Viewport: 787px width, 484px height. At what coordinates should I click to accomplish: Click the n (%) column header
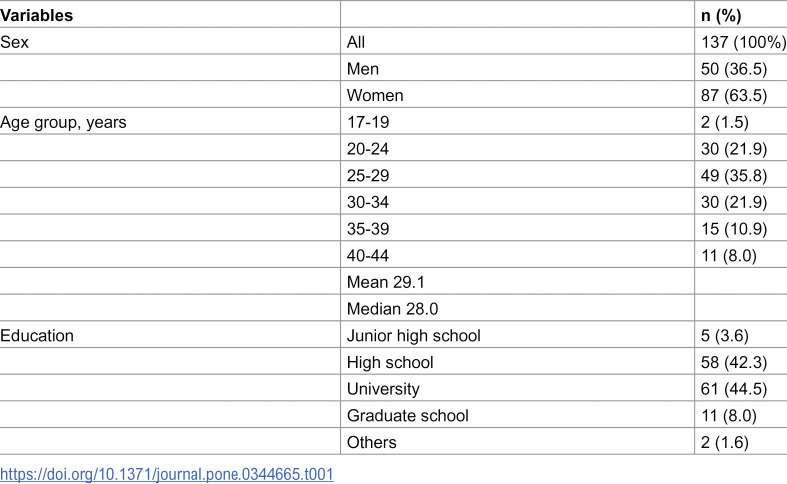(721, 16)
